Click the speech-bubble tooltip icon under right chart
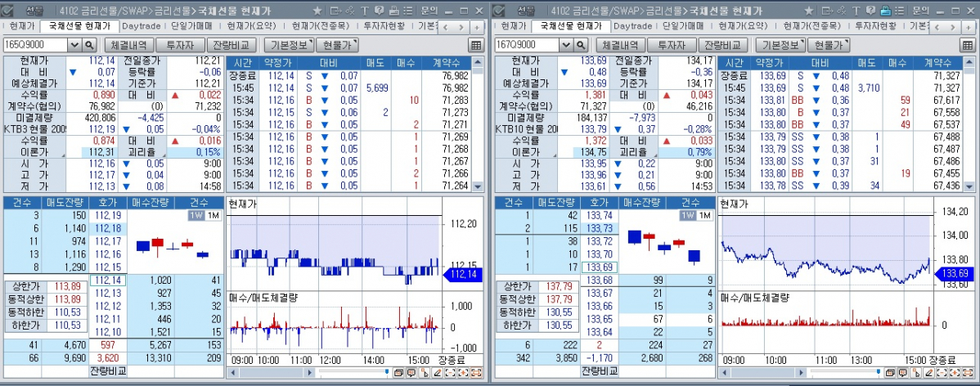This screenshot has height=386, width=980. [902, 373]
